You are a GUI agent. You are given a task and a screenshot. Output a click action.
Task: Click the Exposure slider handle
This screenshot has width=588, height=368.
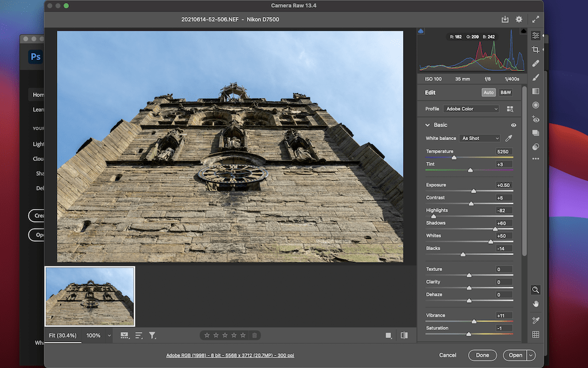point(474,190)
